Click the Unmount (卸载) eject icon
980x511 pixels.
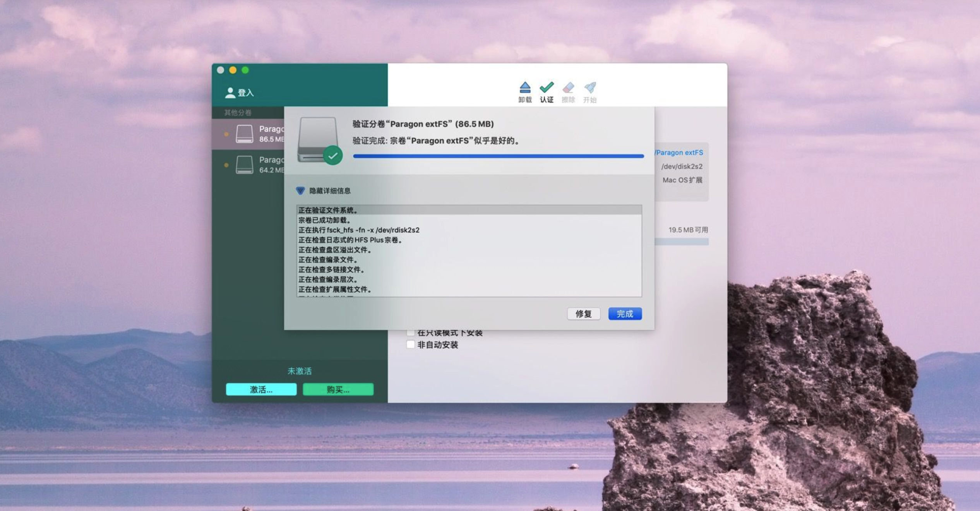(525, 88)
